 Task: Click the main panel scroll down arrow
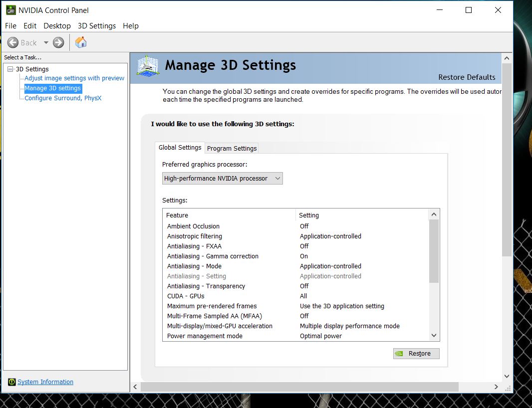pos(507,376)
